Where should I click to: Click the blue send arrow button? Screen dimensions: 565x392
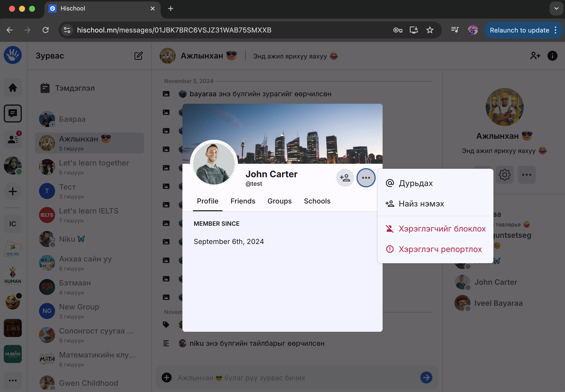426,377
